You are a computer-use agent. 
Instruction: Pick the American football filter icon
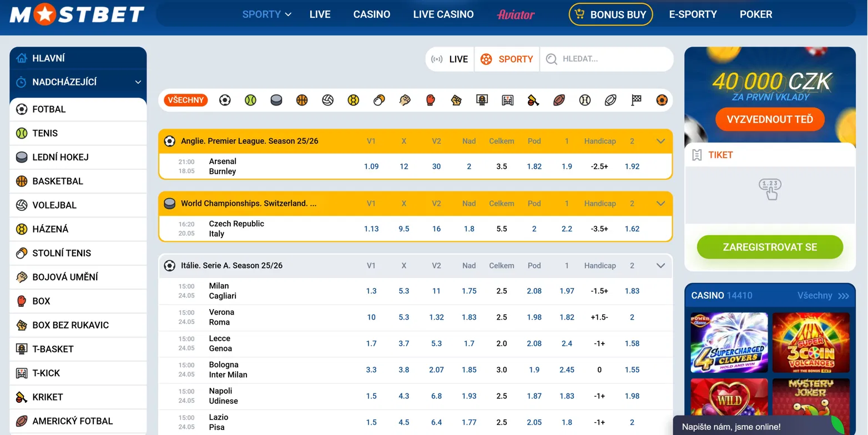click(559, 100)
